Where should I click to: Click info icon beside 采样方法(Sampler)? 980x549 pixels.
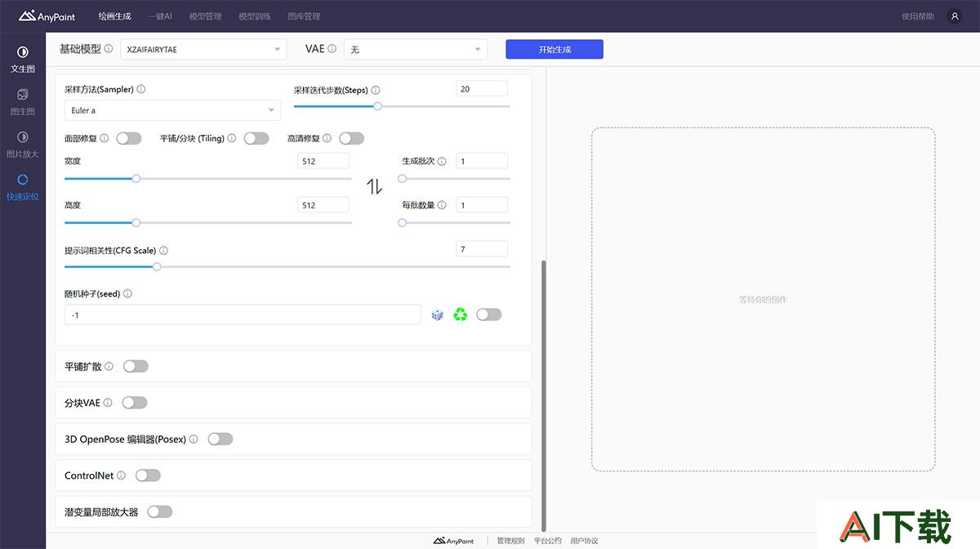coord(141,89)
